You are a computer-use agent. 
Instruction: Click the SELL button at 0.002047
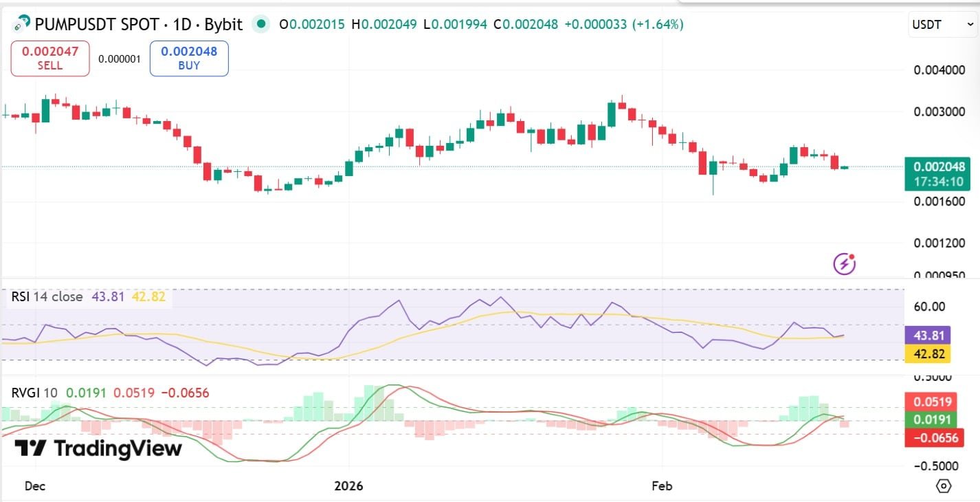coord(49,58)
